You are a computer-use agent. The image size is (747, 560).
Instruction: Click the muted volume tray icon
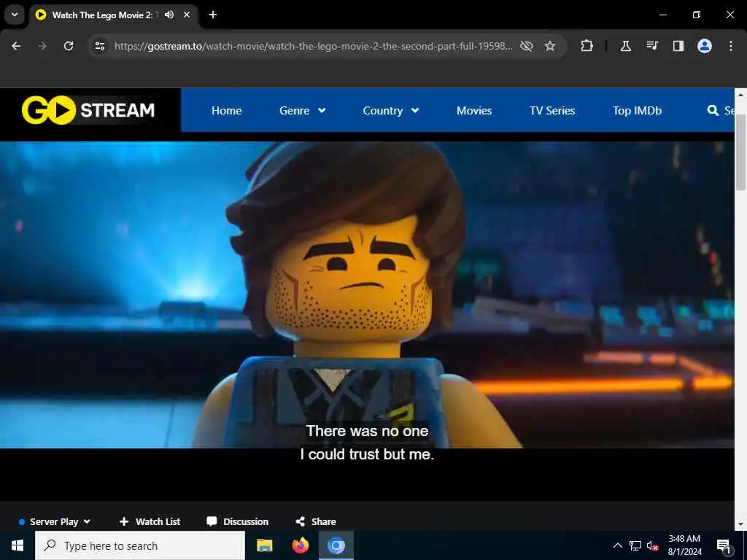[x=653, y=545]
